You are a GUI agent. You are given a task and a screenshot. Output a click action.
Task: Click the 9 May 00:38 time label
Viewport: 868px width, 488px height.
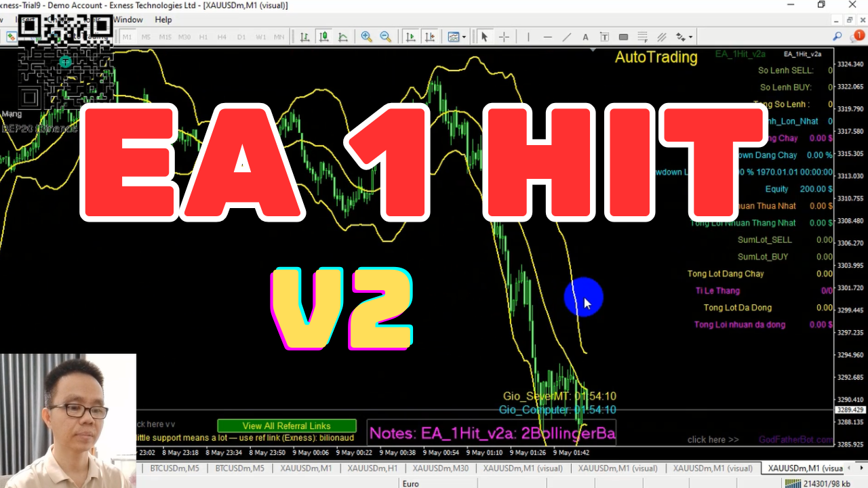pyautogui.click(x=399, y=452)
